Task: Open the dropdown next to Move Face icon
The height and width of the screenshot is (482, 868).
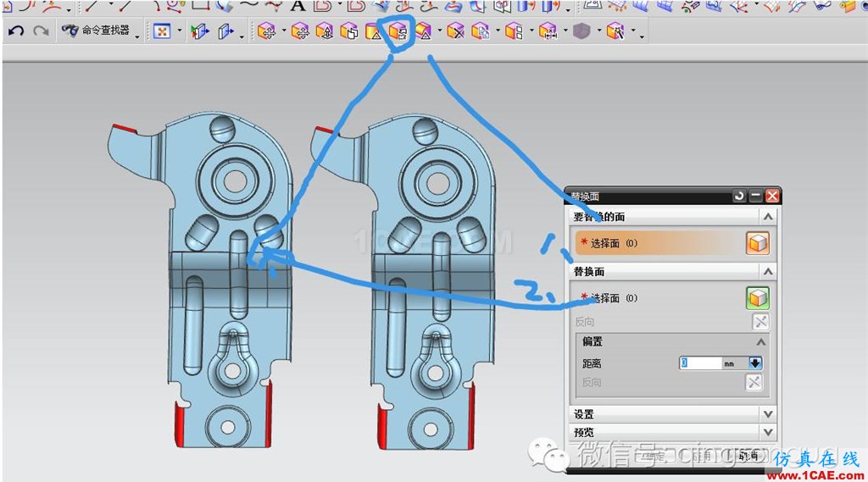Action: pyautogui.click(x=284, y=31)
